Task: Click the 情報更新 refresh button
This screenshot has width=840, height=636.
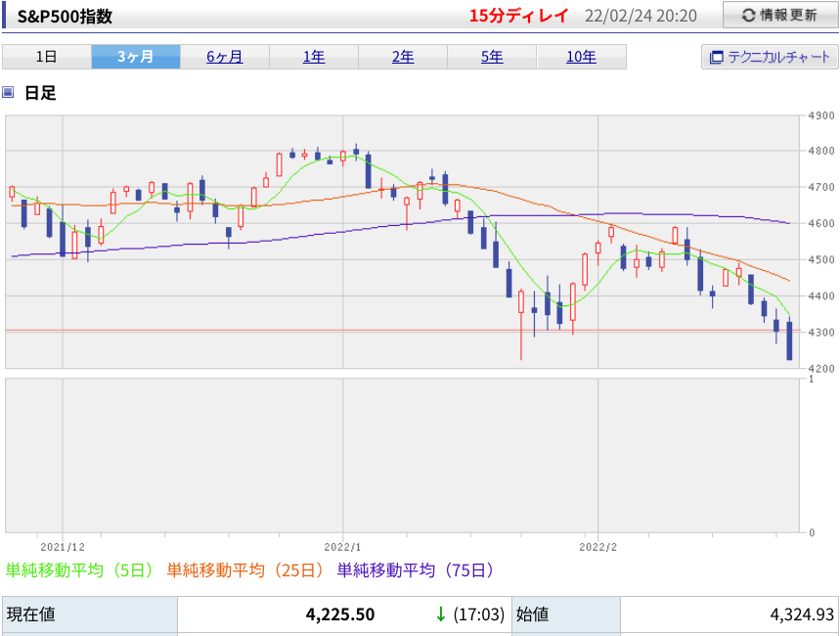Action: (x=780, y=15)
